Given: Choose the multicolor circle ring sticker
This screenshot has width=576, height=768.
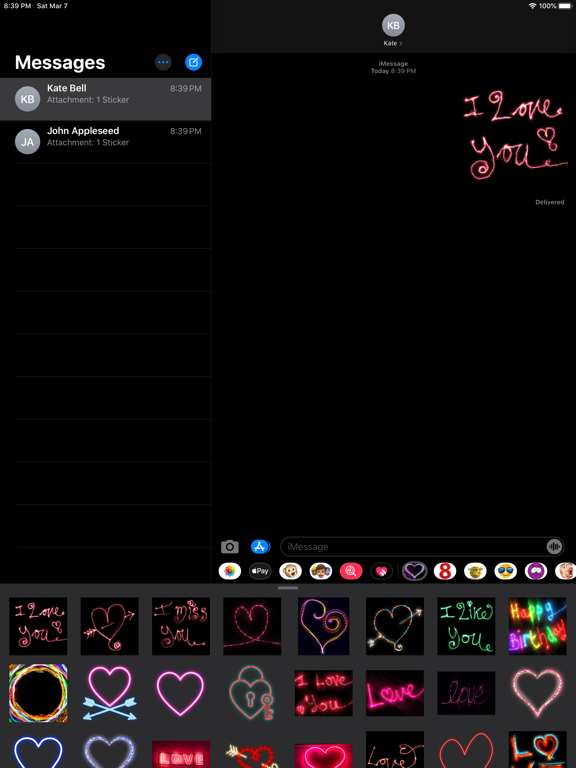Looking at the screenshot, I should click(x=38, y=693).
